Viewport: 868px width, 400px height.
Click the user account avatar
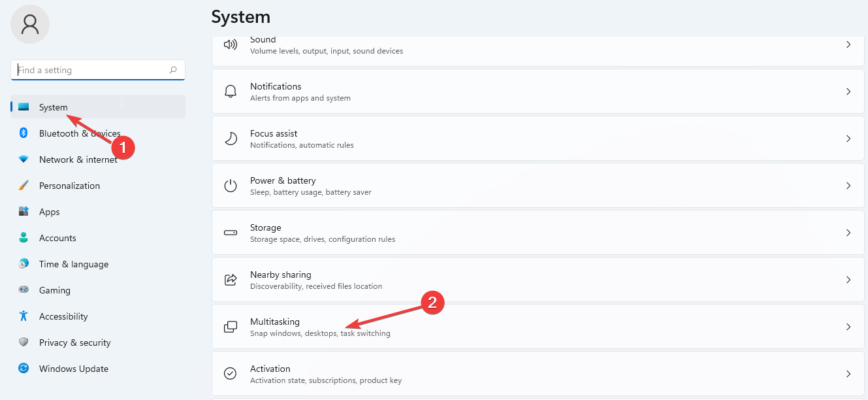pyautogui.click(x=29, y=24)
